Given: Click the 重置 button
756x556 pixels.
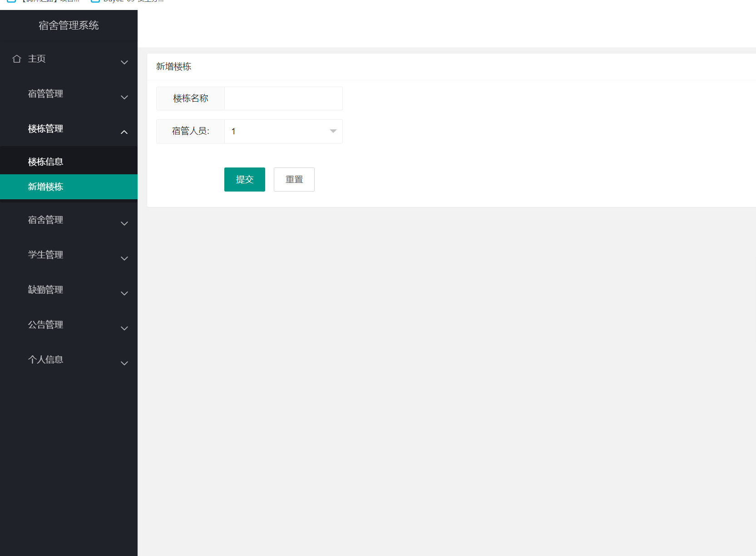Looking at the screenshot, I should click(294, 179).
